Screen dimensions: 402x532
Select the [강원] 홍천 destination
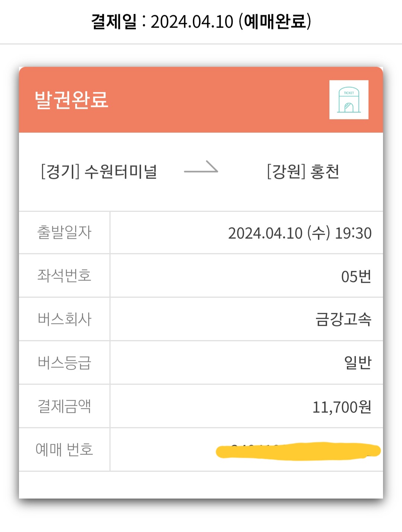(303, 172)
